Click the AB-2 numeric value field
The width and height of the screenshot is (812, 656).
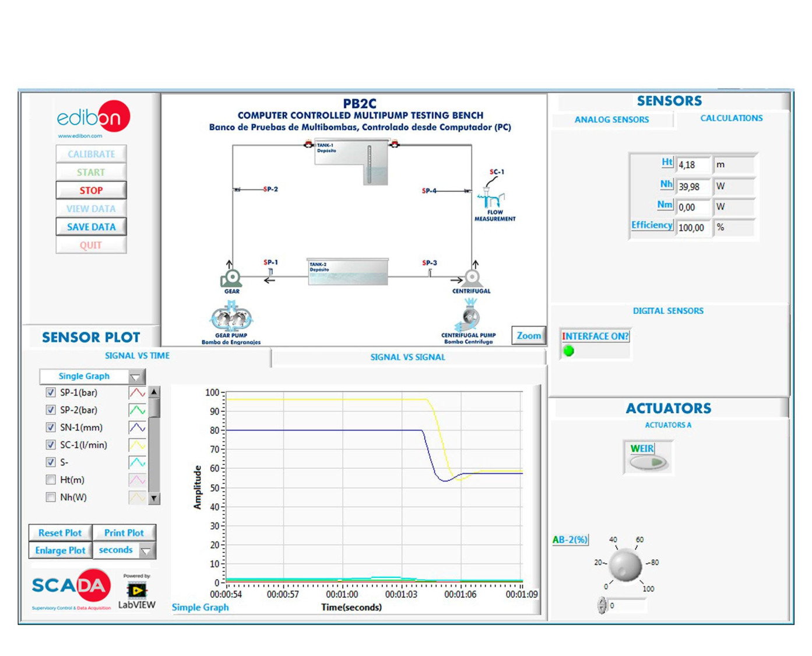point(627,606)
